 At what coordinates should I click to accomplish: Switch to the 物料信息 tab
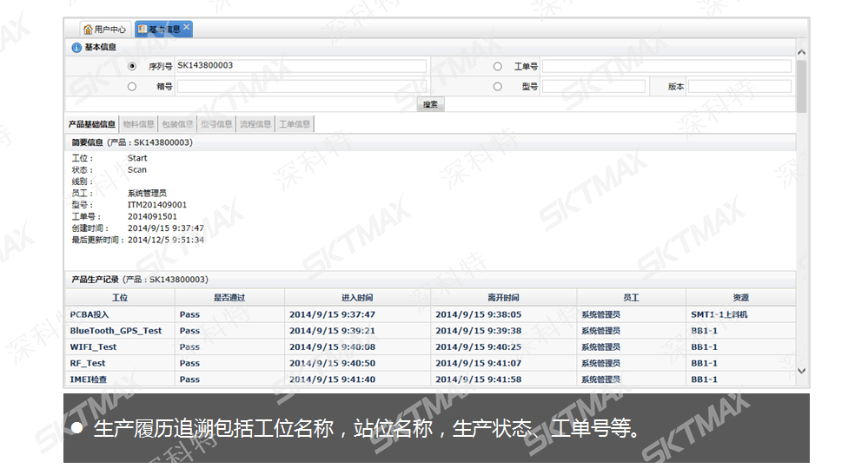[x=139, y=124]
